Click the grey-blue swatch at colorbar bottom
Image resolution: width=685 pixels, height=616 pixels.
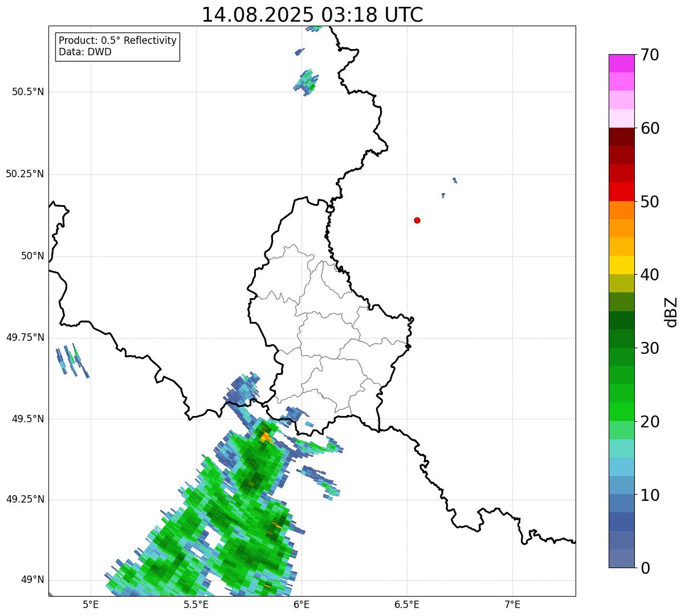pyautogui.click(x=621, y=558)
